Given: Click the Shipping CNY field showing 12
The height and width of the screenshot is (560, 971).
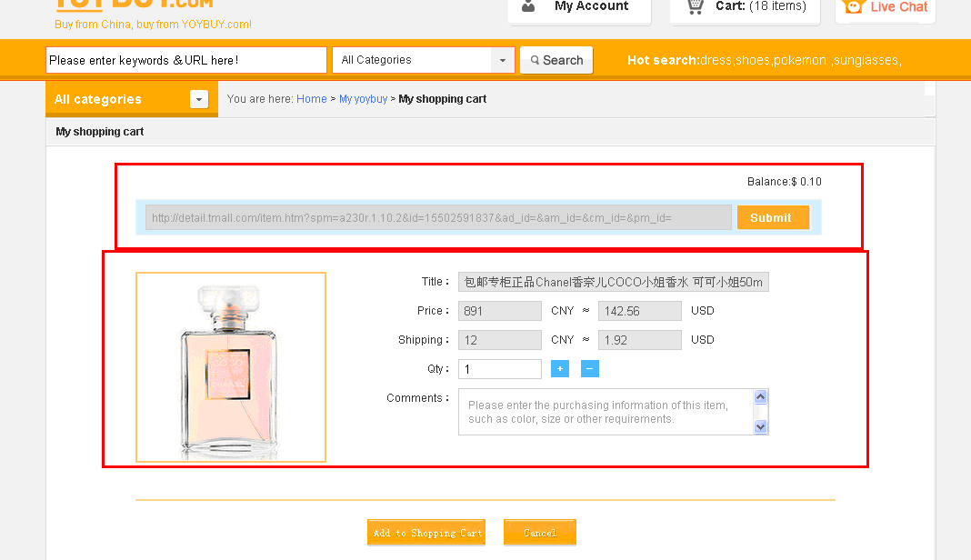Looking at the screenshot, I should click(500, 340).
